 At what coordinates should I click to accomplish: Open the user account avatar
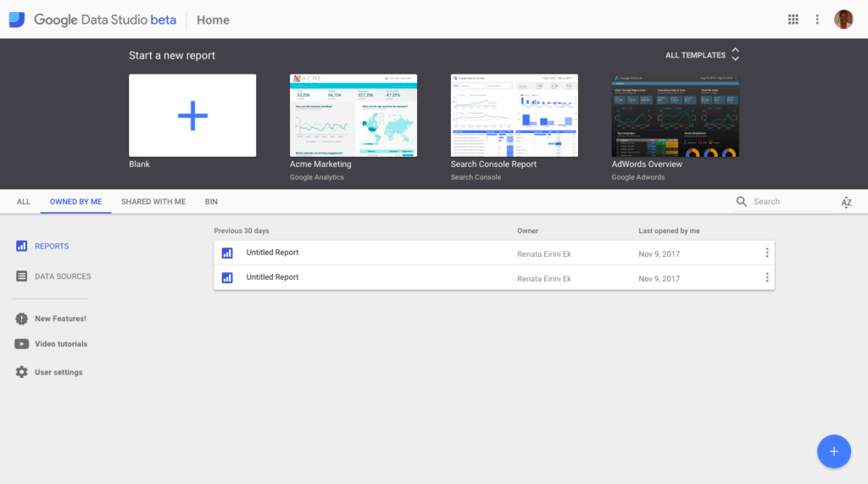click(843, 19)
